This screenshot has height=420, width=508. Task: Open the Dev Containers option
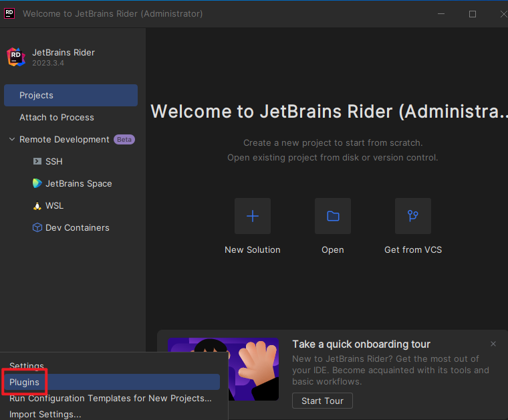tap(78, 227)
